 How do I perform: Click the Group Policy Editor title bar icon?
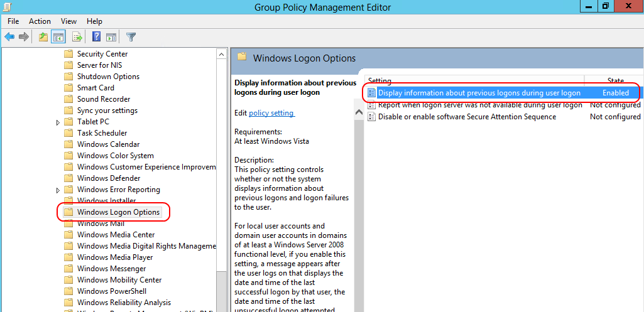[x=7, y=6]
